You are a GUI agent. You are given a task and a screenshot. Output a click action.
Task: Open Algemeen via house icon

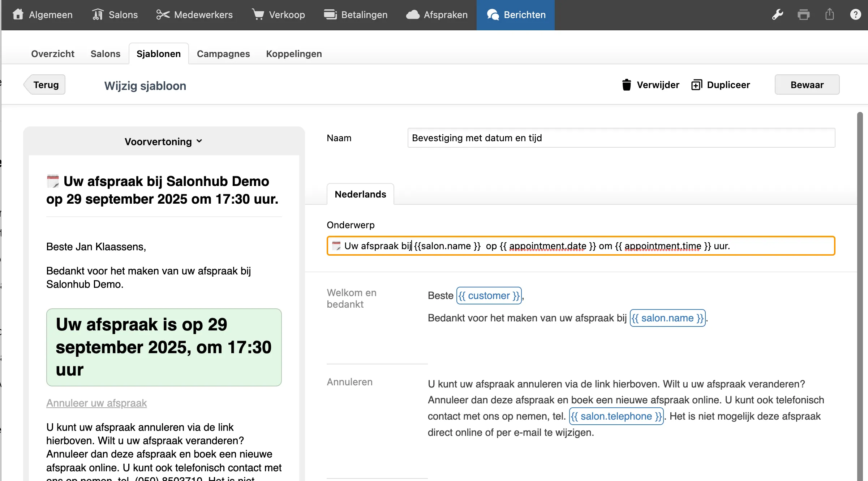coord(18,15)
